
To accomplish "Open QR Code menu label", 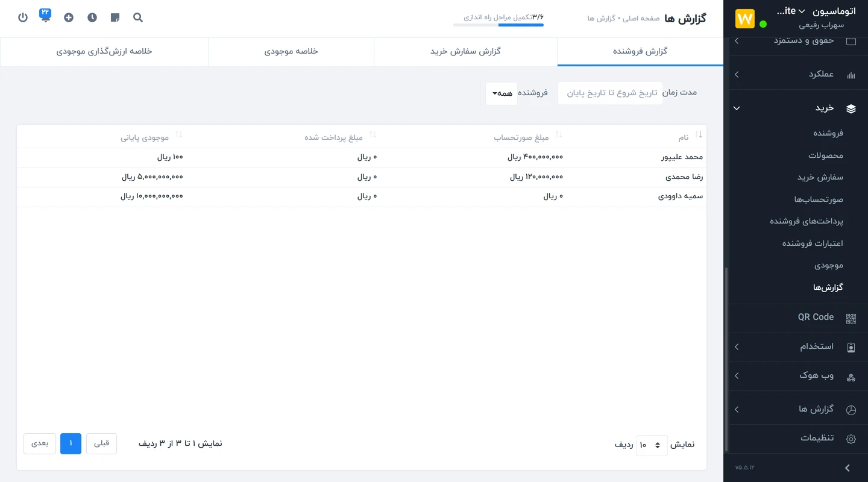I will click(x=816, y=318).
